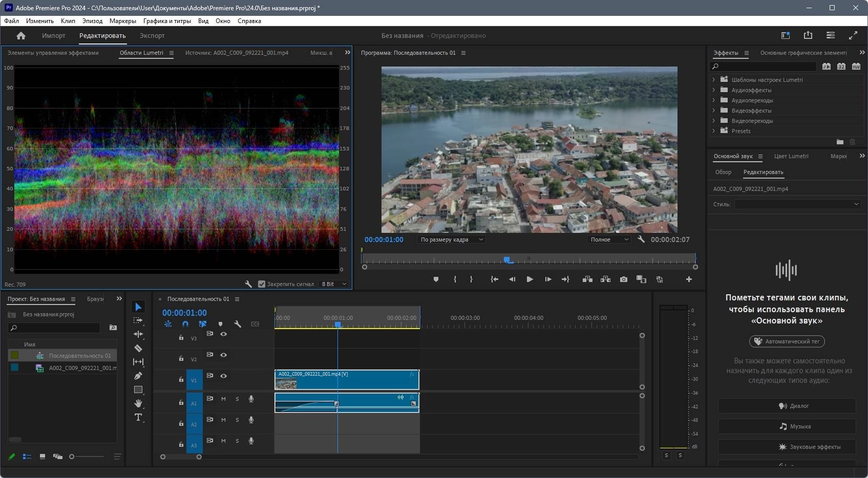This screenshot has width=868, height=478.
Task: Tag clip as Music
Action: (787, 426)
